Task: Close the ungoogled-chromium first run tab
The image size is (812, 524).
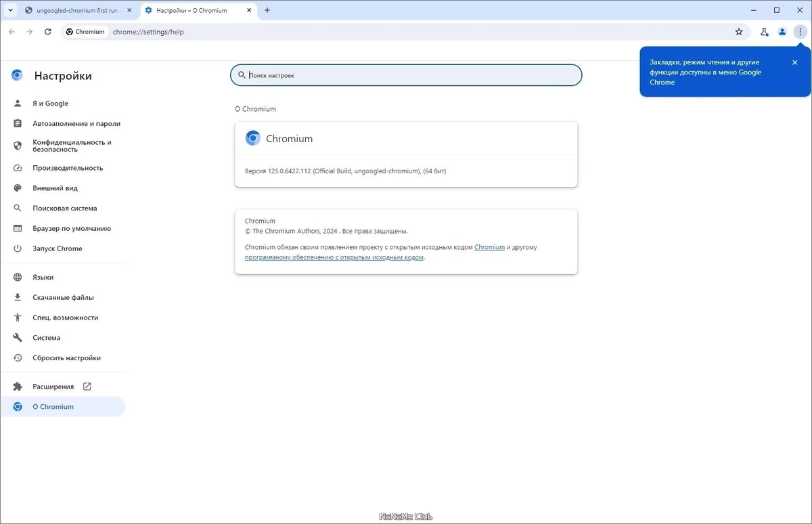Action: click(x=129, y=11)
